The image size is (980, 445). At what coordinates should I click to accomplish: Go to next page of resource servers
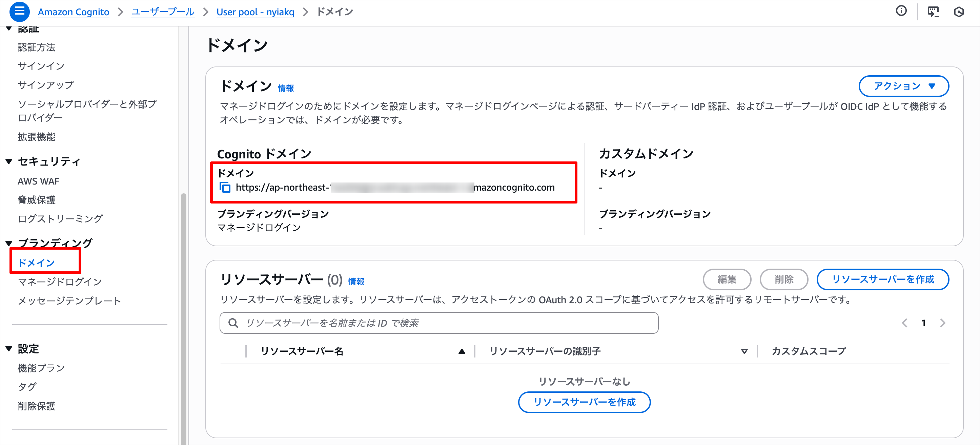click(943, 323)
